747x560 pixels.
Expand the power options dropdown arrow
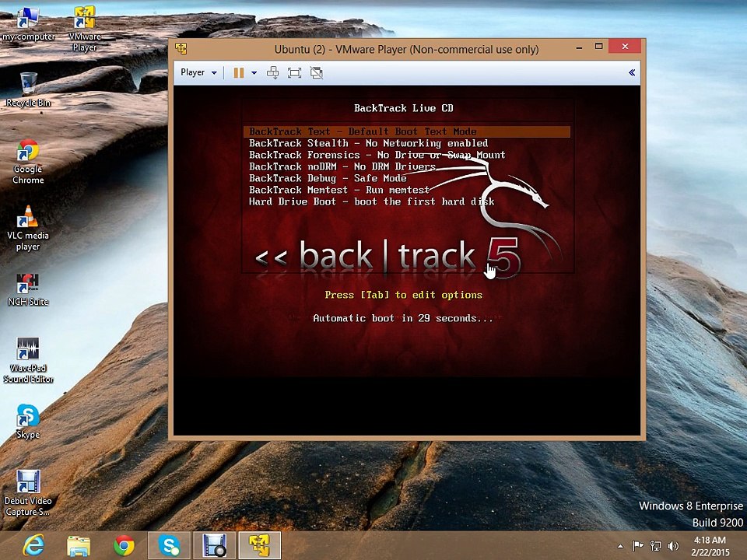coord(254,73)
